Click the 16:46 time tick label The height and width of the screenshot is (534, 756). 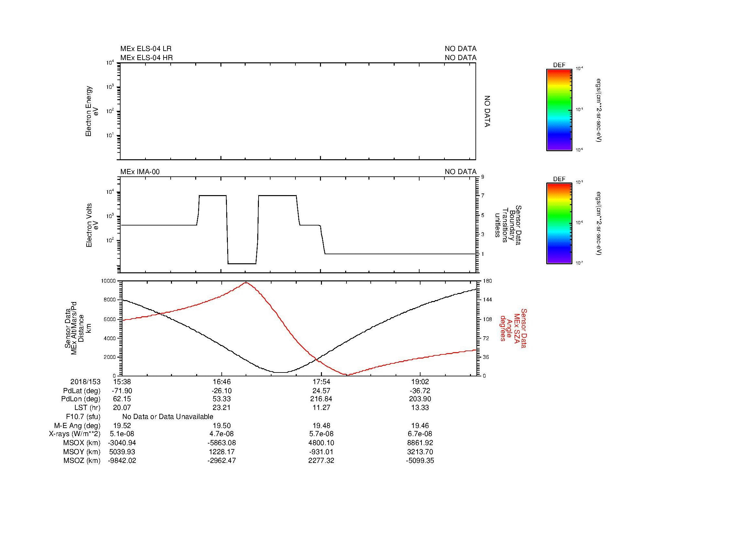pos(222,382)
